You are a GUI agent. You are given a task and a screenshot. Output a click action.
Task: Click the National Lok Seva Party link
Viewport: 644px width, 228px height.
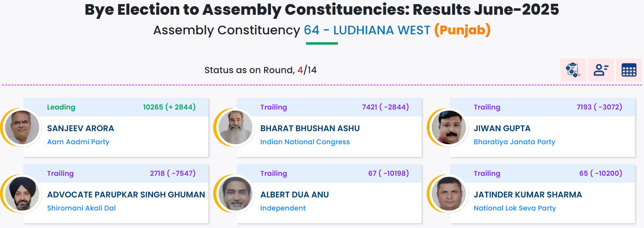click(x=515, y=208)
